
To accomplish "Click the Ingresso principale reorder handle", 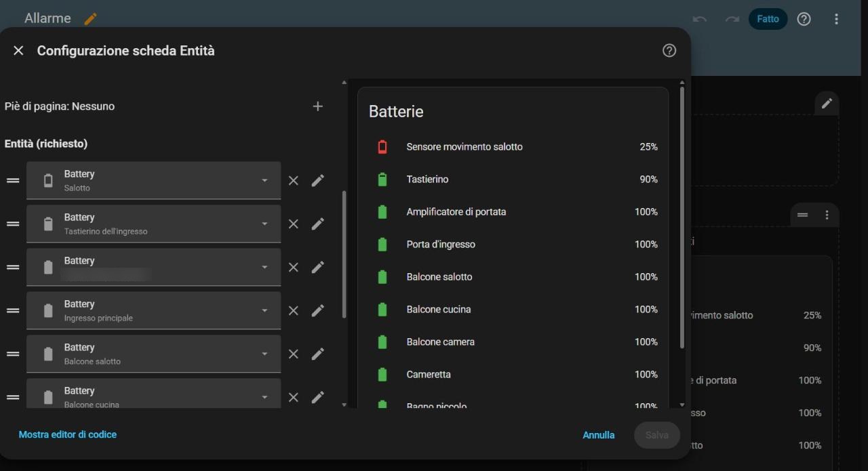I will pos(13,310).
